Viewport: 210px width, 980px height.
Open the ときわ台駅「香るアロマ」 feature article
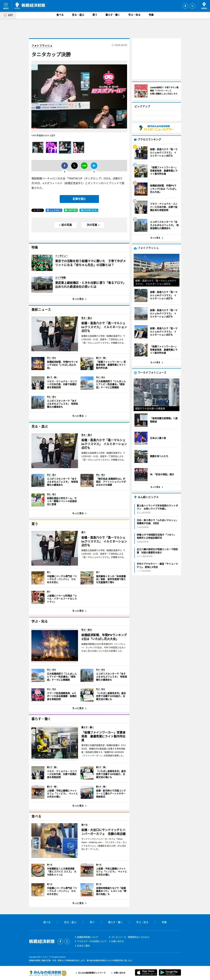[x=79, y=284]
